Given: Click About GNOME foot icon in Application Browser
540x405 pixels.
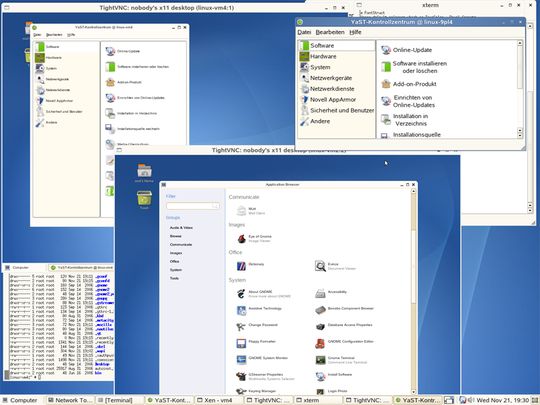Looking at the screenshot, I should [241, 293].
